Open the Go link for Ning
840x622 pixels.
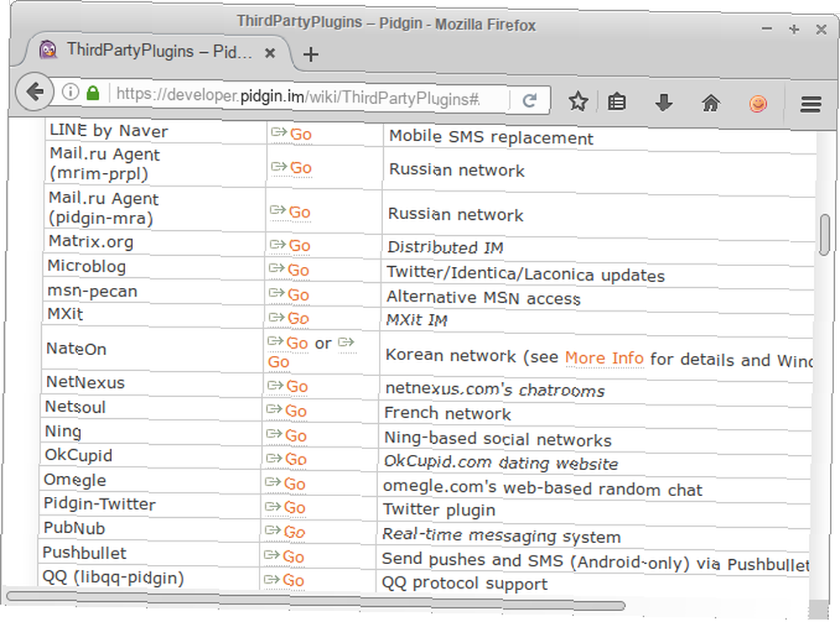[x=297, y=436]
